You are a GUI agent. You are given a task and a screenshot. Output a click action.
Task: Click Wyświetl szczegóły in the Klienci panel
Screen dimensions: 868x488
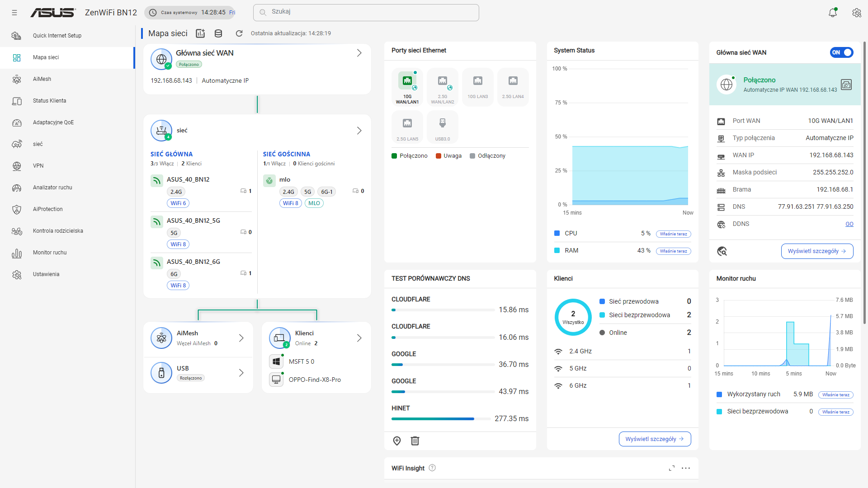tap(655, 439)
